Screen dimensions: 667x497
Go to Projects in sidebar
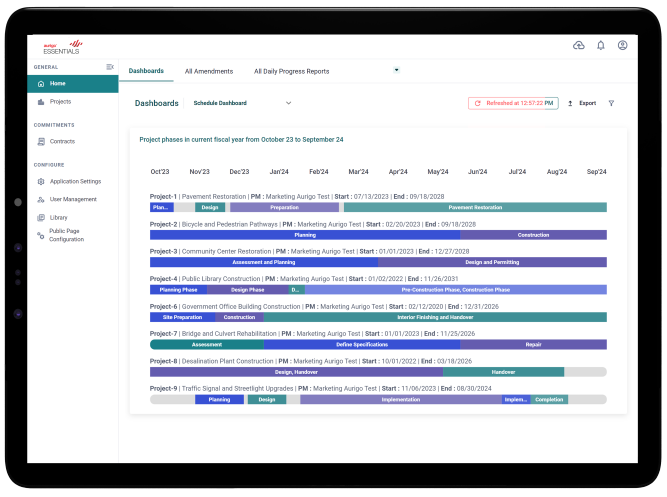pyautogui.click(x=60, y=101)
